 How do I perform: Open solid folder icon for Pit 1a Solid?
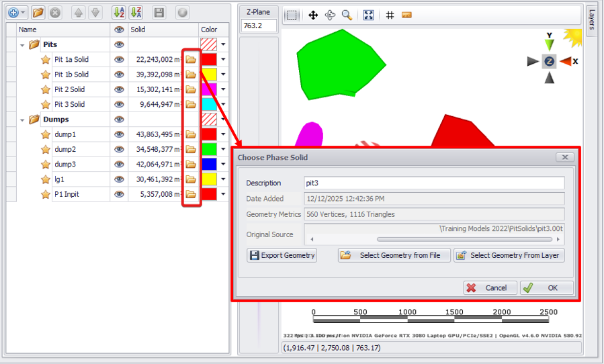coord(191,60)
